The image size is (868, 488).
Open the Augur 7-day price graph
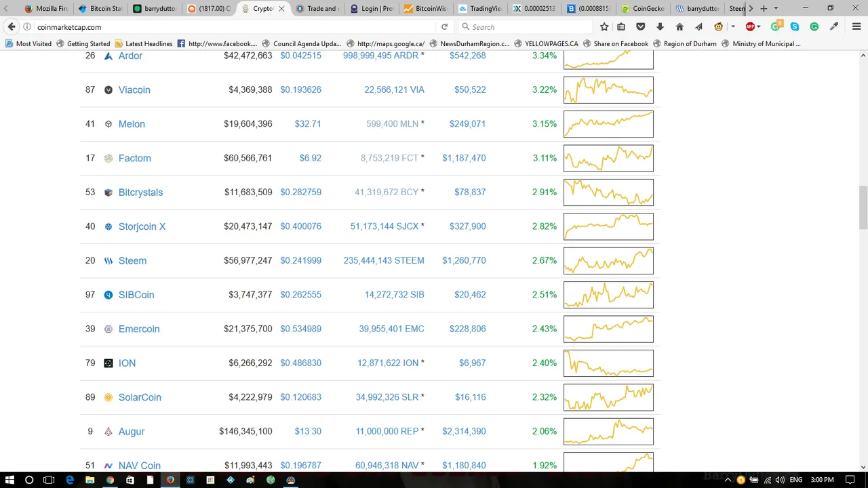608,432
